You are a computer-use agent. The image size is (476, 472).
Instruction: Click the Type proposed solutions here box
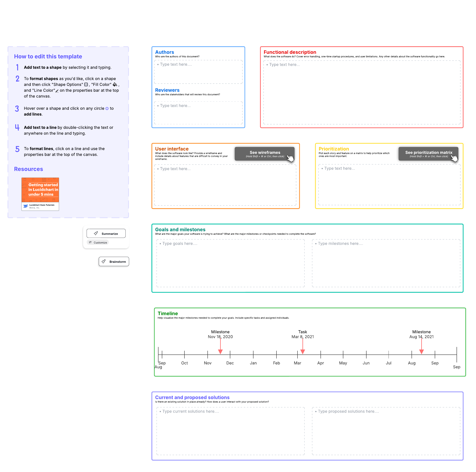[386, 431]
